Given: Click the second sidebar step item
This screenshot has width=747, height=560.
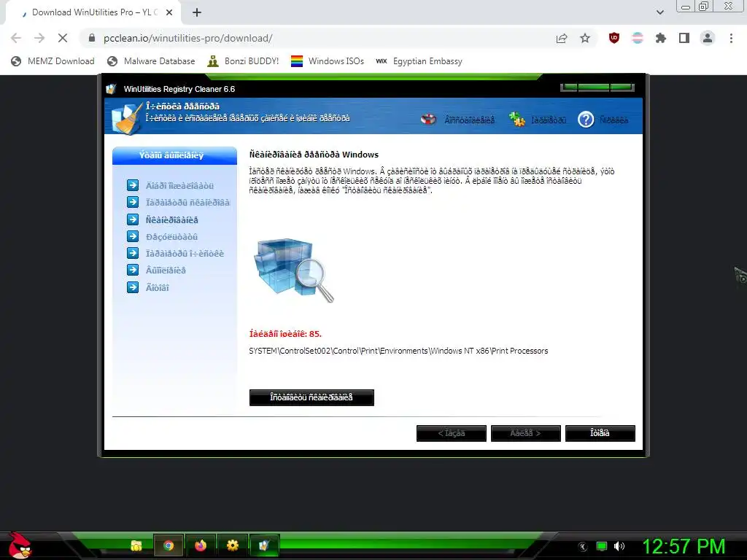Looking at the screenshot, I should (178, 203).
